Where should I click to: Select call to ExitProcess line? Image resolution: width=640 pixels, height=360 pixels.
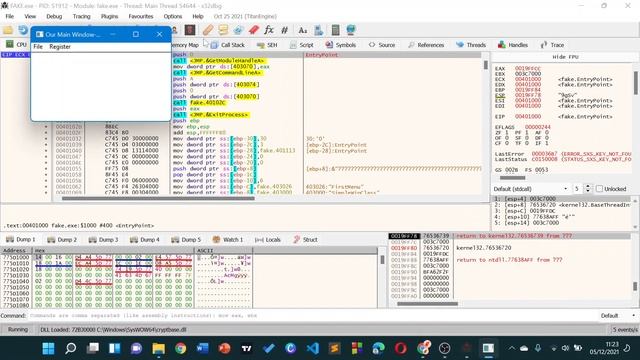pos(211,115)
